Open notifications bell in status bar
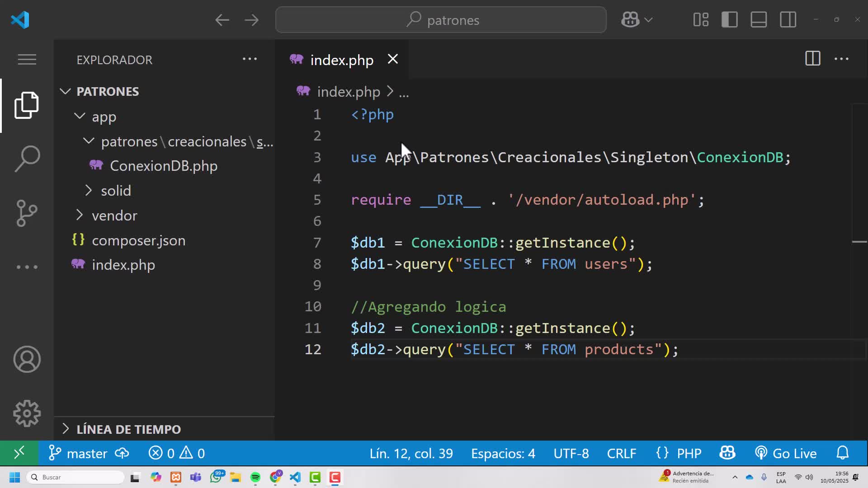This screenshot has width=868, height=488. click(843, 453)
